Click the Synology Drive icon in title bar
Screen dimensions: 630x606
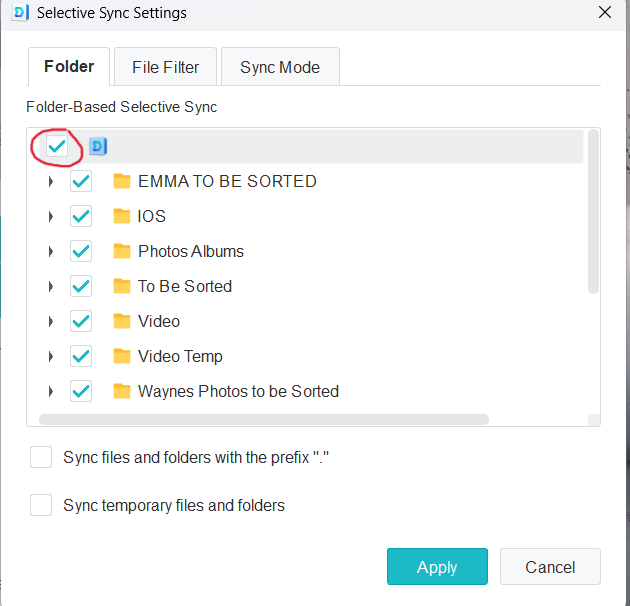click(20, 13)
